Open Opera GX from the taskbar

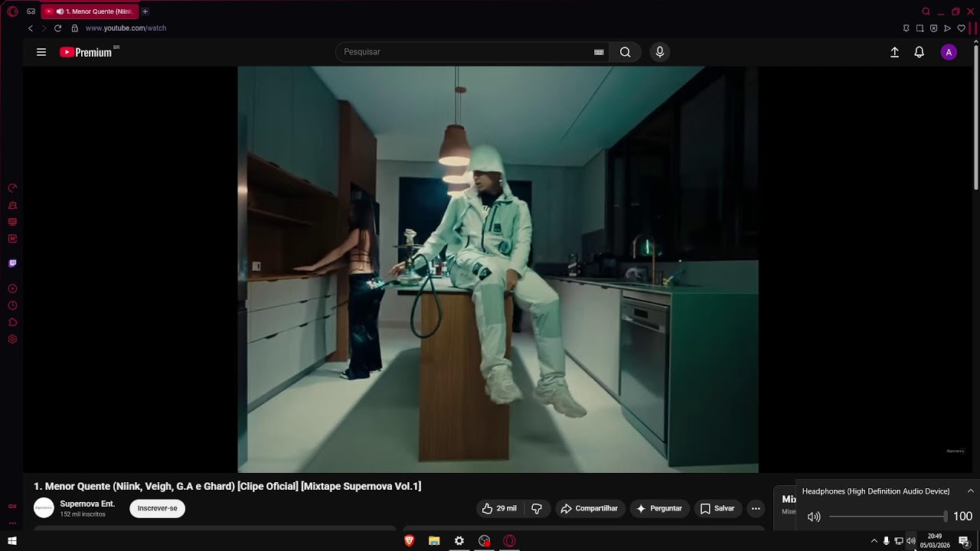(509, 541)
